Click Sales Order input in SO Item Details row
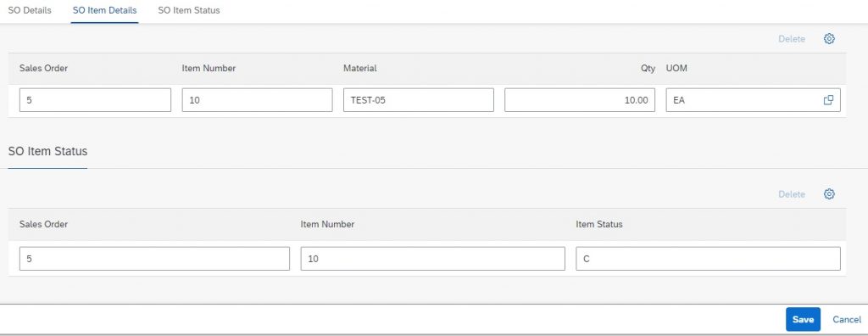This screenshot has width=868, height=336. click(95, 100)
